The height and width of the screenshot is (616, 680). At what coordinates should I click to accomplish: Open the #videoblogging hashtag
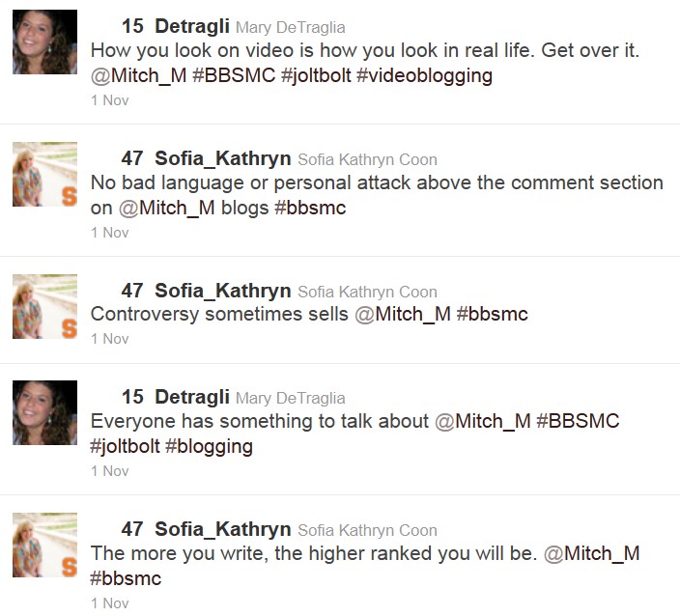[x=425, y=75]
